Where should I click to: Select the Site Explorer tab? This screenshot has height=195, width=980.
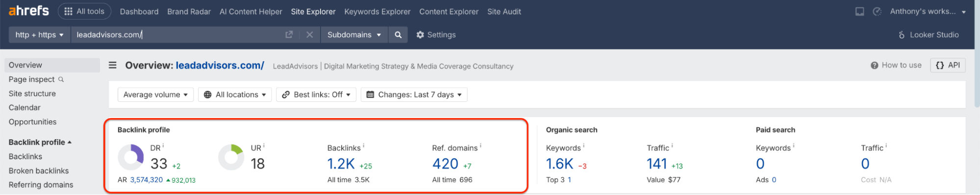point(313,11)
